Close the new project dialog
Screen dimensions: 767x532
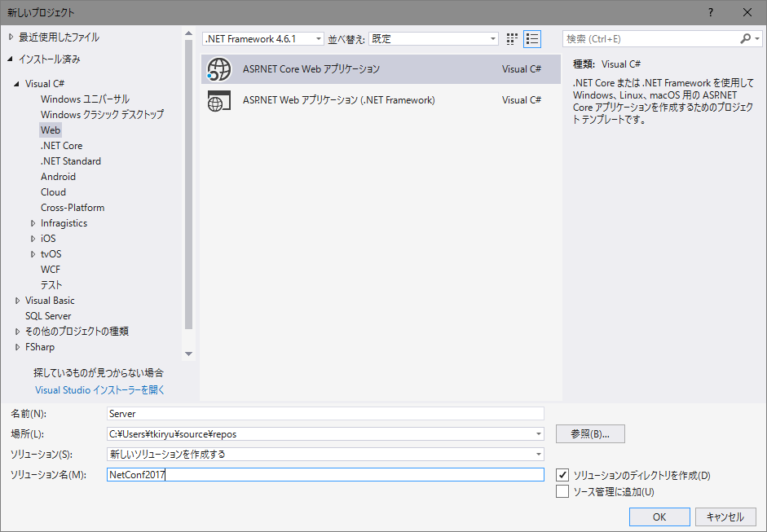coord(747,13)
